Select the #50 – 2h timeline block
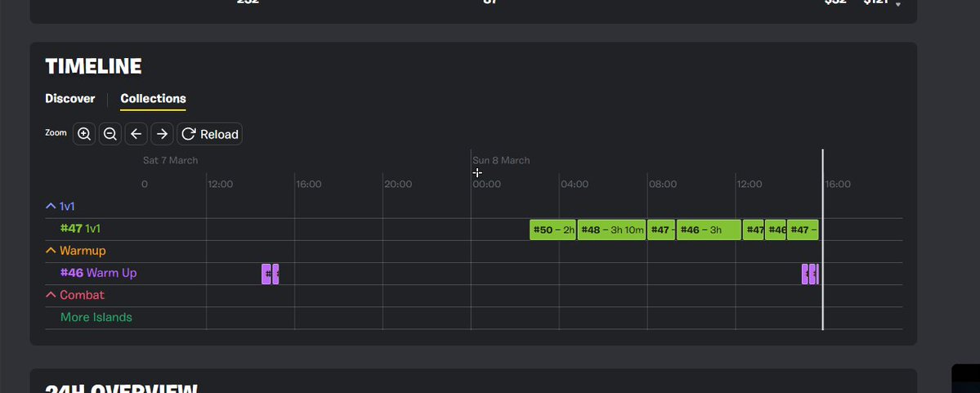 553,230
